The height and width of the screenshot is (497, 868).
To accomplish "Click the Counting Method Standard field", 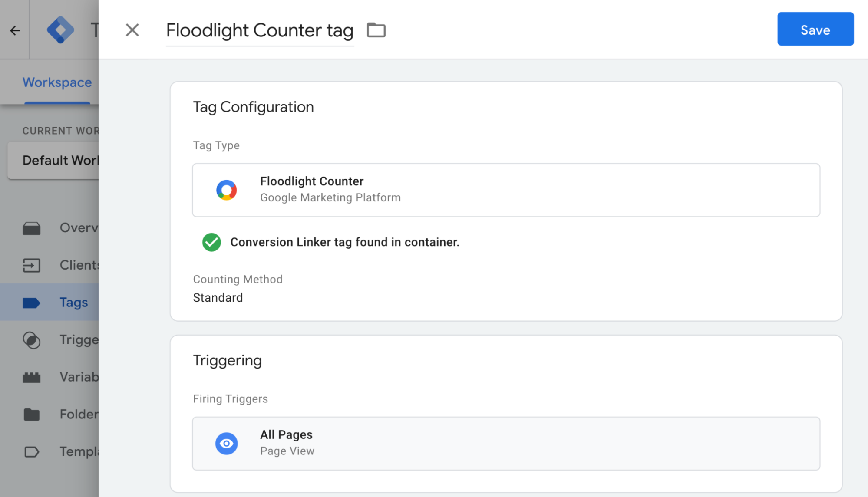I will click(218, 297).
